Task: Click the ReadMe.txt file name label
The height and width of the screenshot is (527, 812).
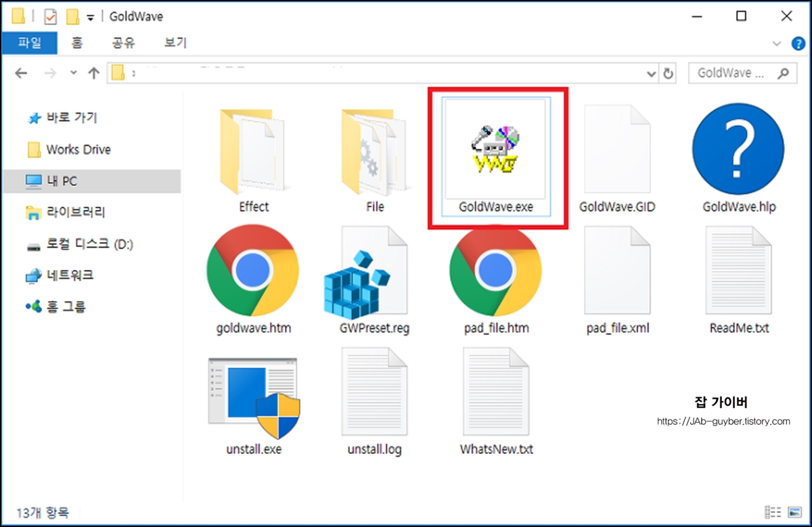Action: (x=739, y=329)
